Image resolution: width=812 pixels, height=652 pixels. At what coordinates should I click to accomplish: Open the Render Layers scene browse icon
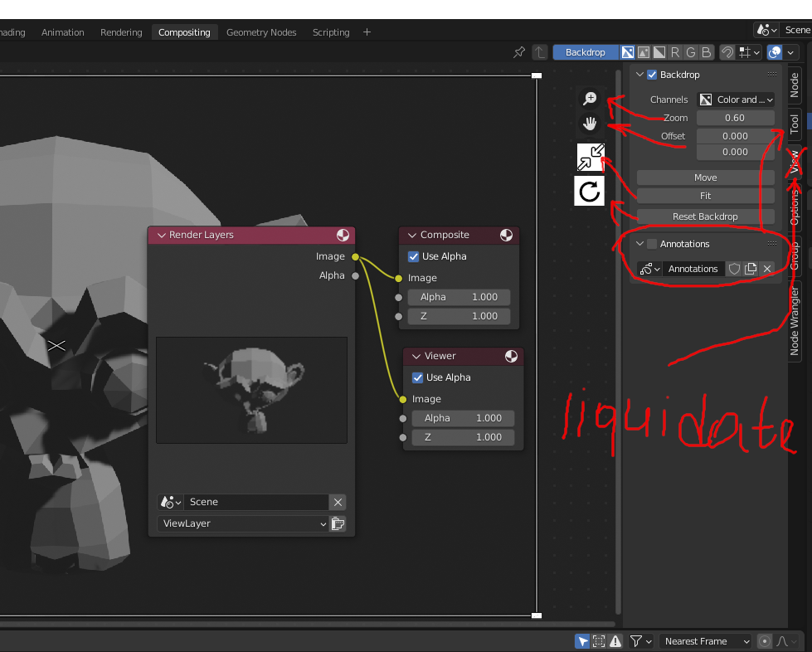[170, 502]
